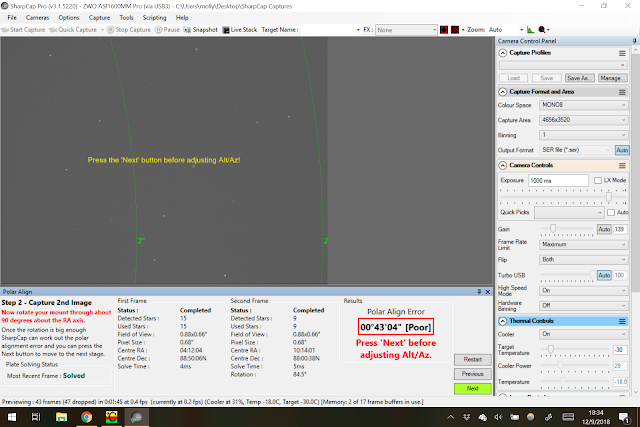Toggle the Gain Auto button
This screenshot has height=427, width=640.
tap(604, 229)
